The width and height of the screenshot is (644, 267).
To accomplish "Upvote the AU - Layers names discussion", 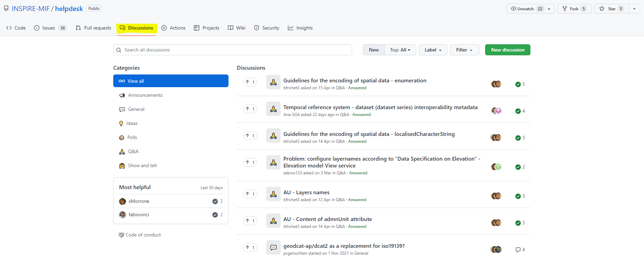I will tap(250, 194).
